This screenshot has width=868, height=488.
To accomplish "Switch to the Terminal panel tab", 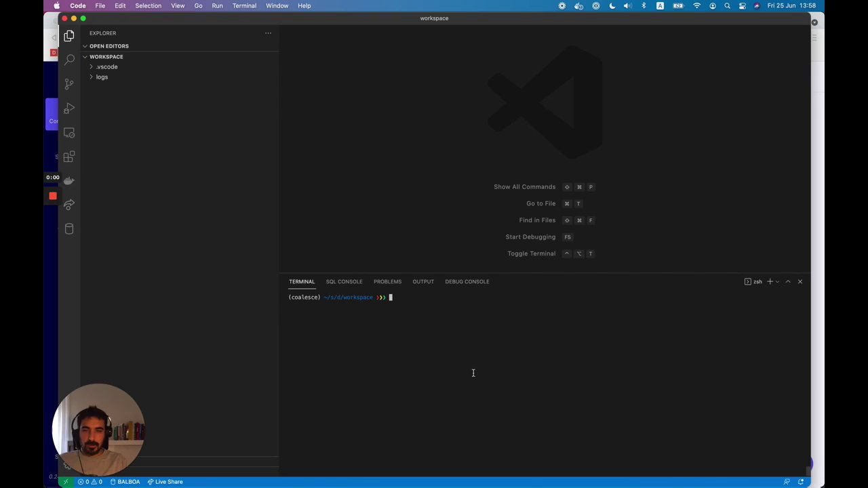I will tap(302, 281).
